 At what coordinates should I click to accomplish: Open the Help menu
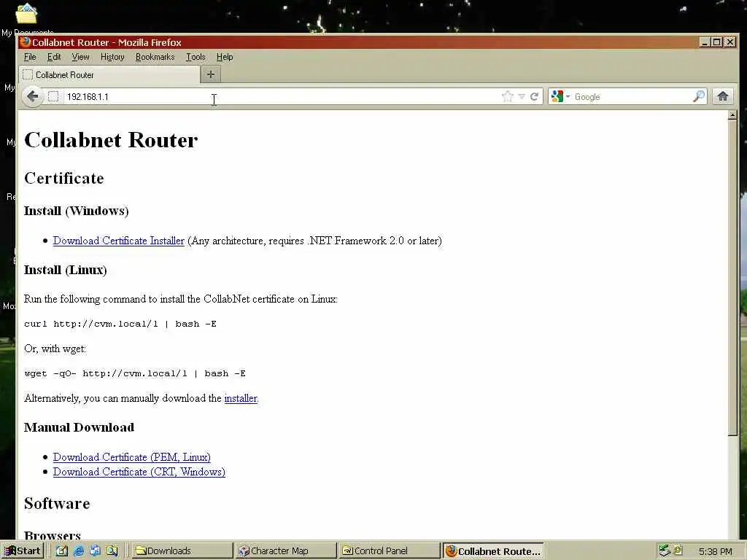pyautogui.click(x=225, y=57)
